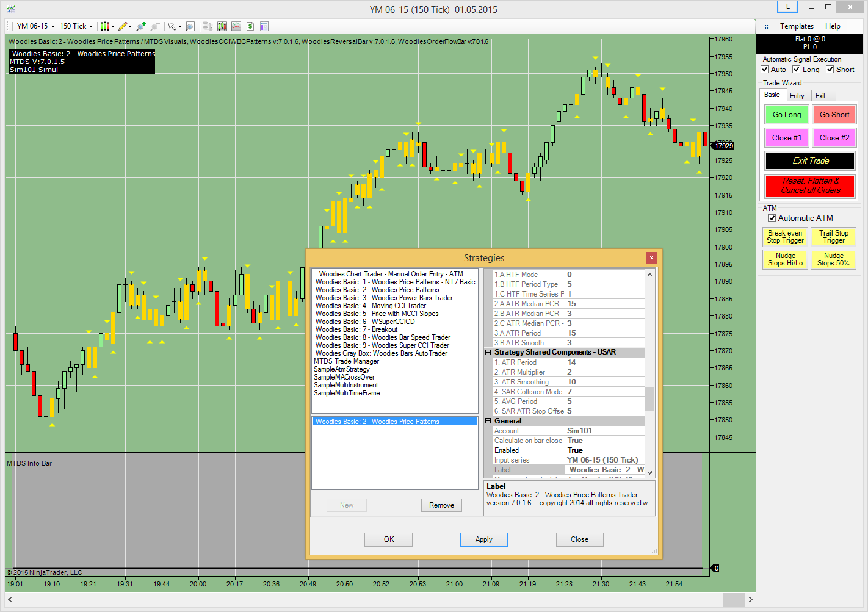
Task: Select the cursor pointer tool
Action: pos(172,26)
